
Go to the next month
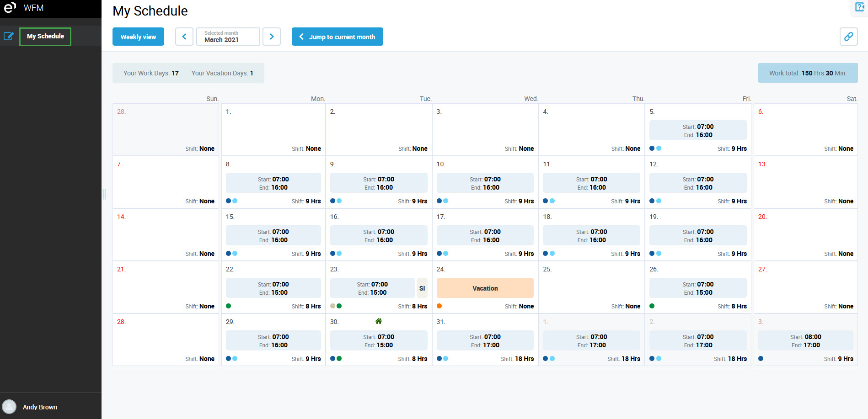coord(272,37)
